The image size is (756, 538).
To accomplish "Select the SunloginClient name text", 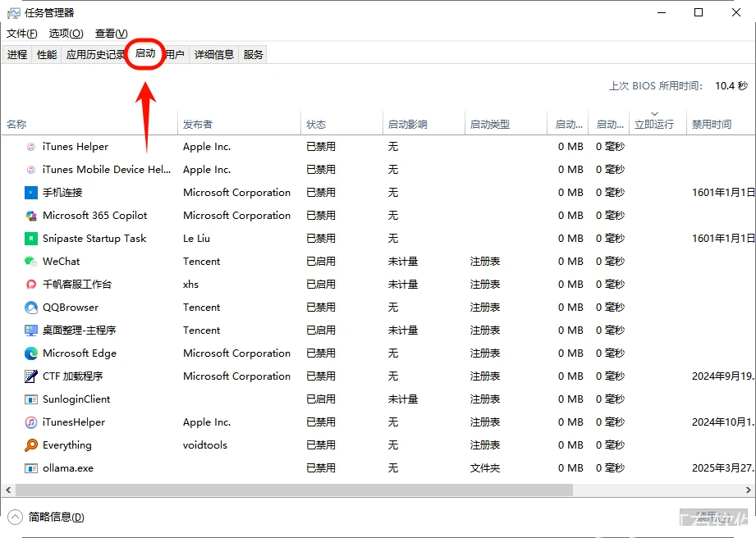I will 76,399.
